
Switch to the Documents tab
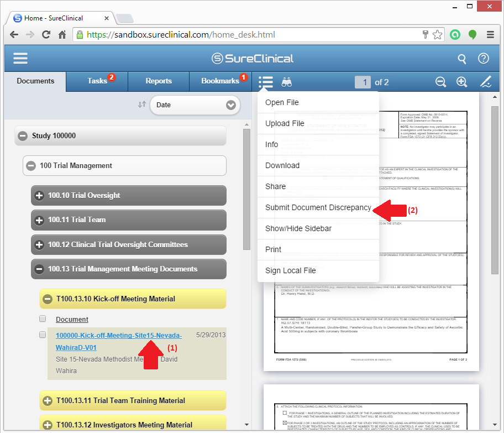point(35,81)
